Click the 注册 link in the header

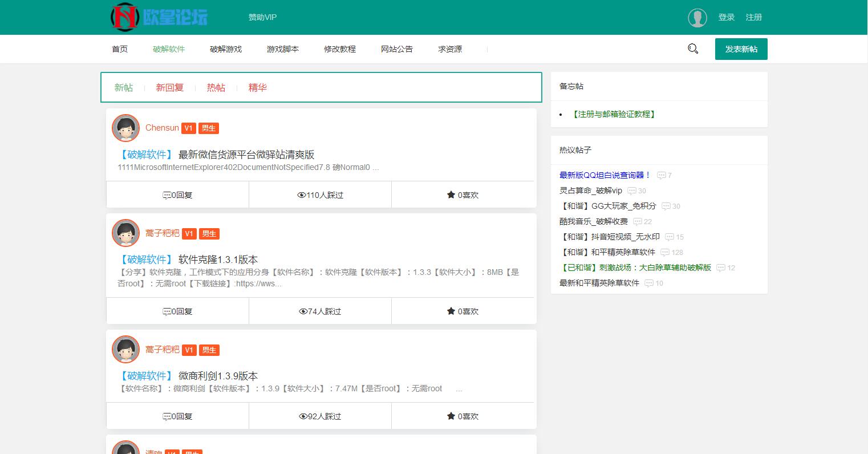(754, 17)
